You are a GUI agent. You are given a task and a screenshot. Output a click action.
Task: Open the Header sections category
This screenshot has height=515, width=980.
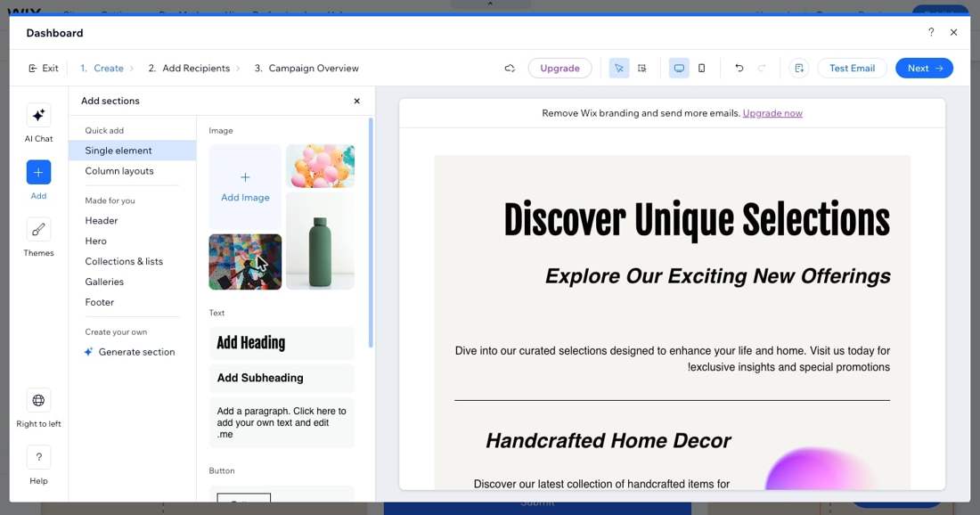coord(102,221)
